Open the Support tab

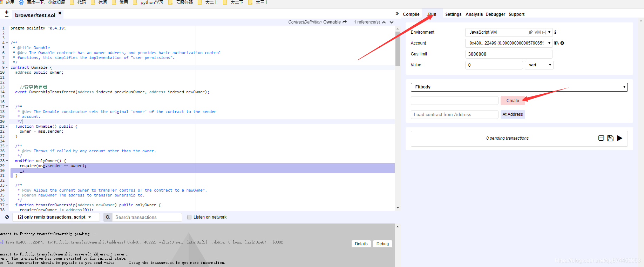coord(516,14)
